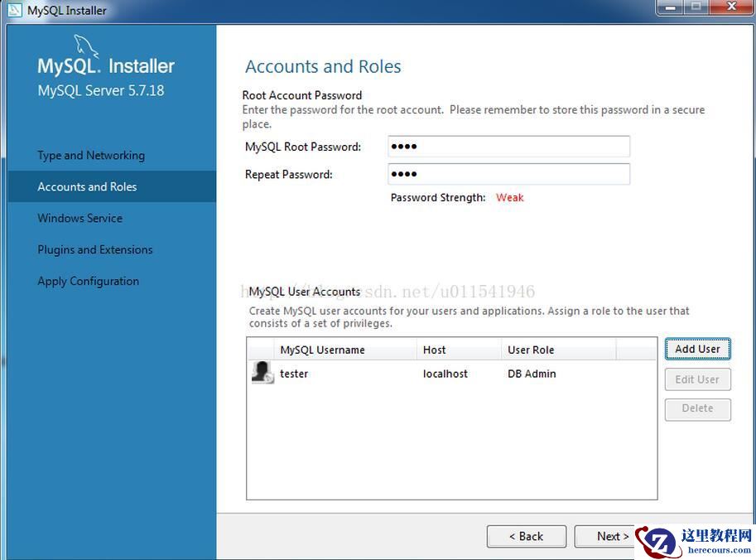The width and height of the screenshot is (756, 560).
Task: Open the Plugins and Extensions step
Action: pyautogui.click(x=94, y=249)
